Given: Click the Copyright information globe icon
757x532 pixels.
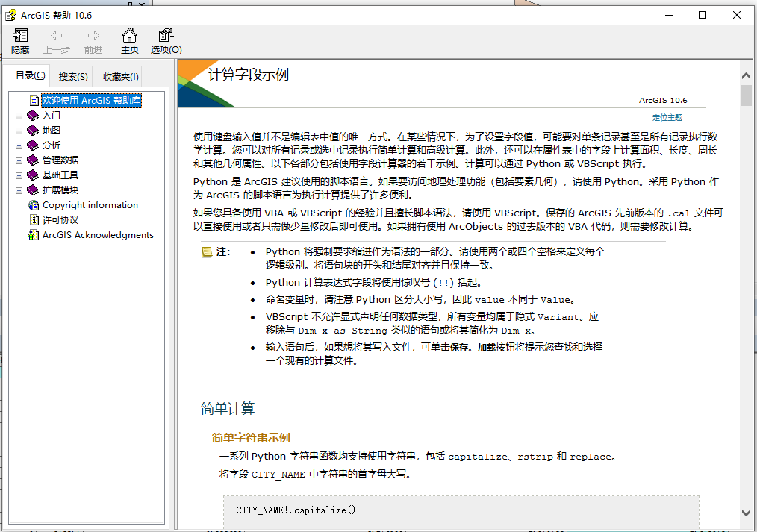Looking at the screenshot, I should (x=34, y=205).
